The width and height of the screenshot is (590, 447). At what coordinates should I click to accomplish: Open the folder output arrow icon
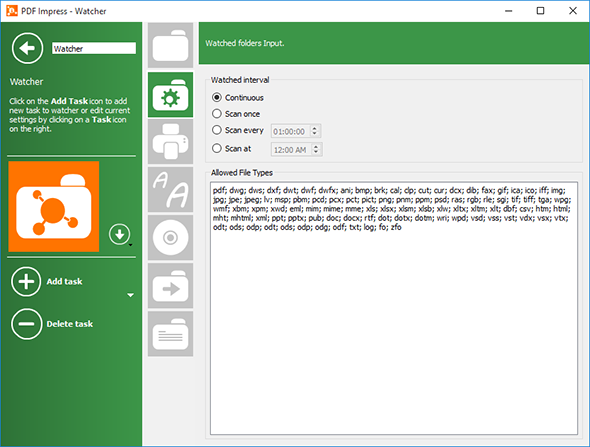170,286
